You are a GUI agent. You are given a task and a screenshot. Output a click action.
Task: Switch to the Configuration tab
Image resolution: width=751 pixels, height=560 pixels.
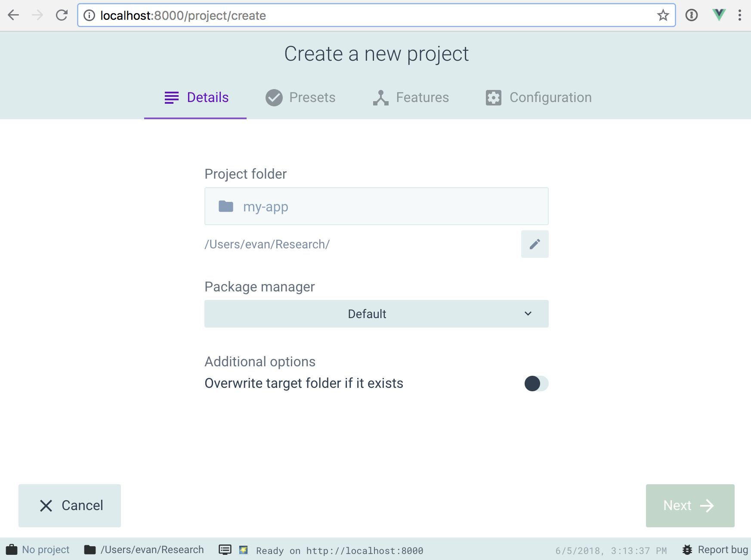pyautogui.click(x=538, y=98)
